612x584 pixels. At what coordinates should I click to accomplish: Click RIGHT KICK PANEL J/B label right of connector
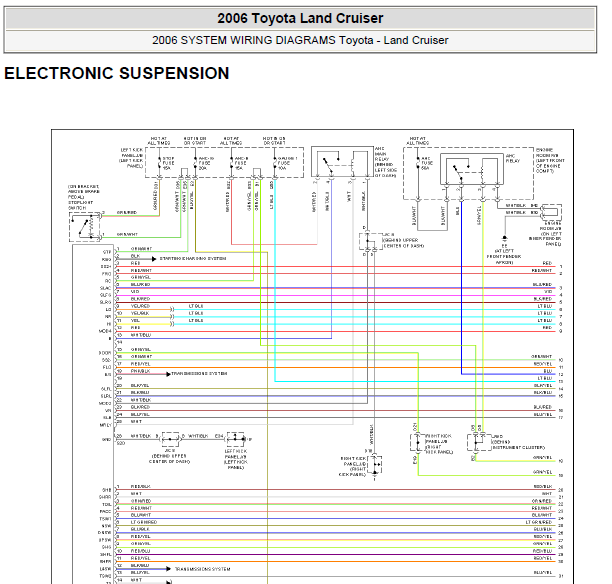point(439,444)
